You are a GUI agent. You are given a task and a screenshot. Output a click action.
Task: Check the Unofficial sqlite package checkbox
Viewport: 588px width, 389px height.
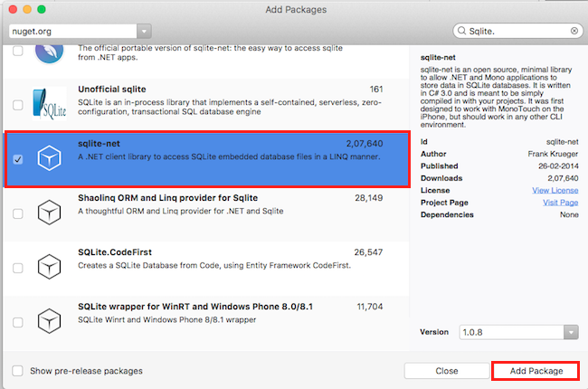[x=18, y=104]
